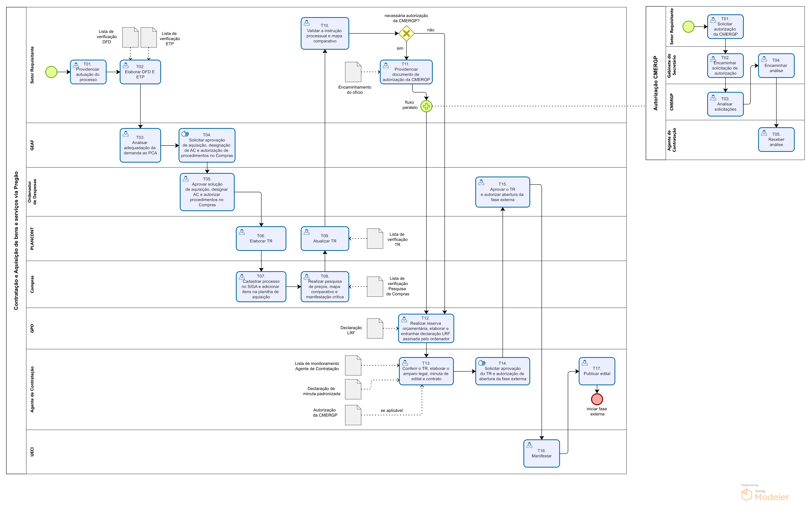811x532 pixels.
Task: Click the CMERGP authorization exclusive gateway
Action: coord(406,33)
